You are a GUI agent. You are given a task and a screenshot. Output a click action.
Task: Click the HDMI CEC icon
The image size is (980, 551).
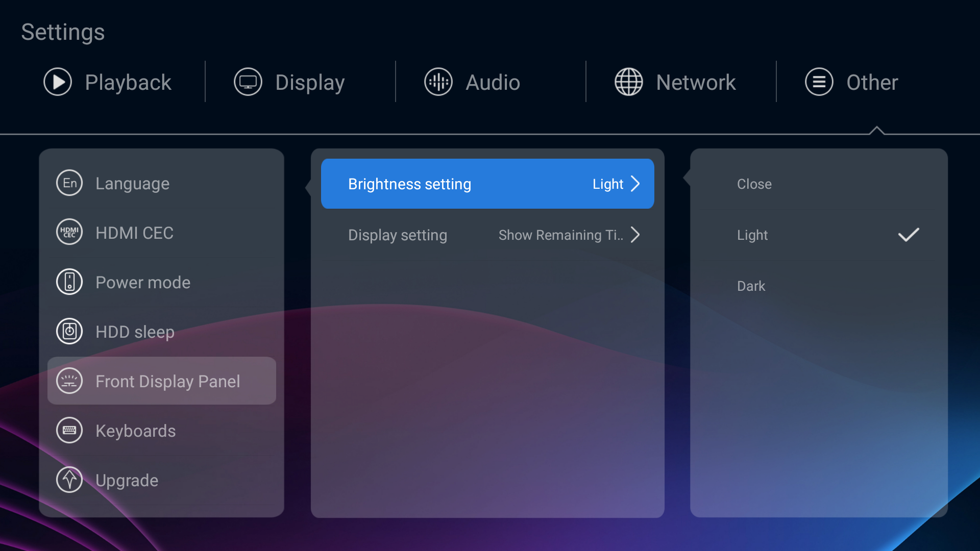pyautogui.click(x=69, y=232)
